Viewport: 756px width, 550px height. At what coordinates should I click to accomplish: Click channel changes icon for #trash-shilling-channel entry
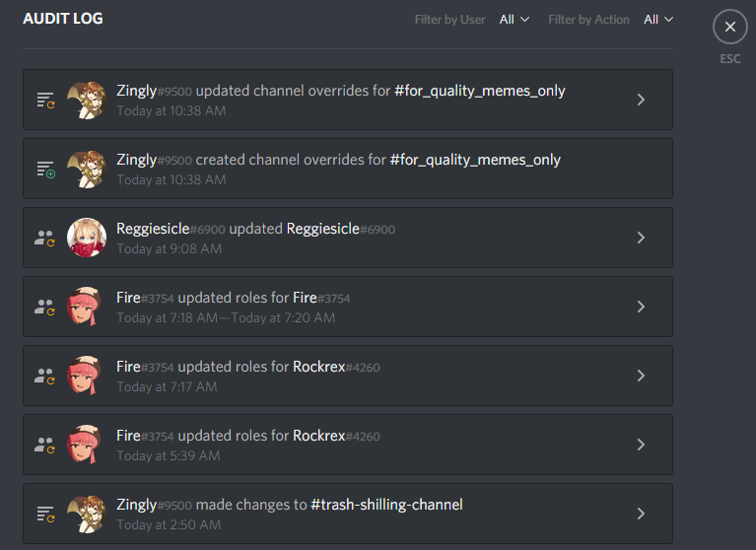click(x=45, y=514)
